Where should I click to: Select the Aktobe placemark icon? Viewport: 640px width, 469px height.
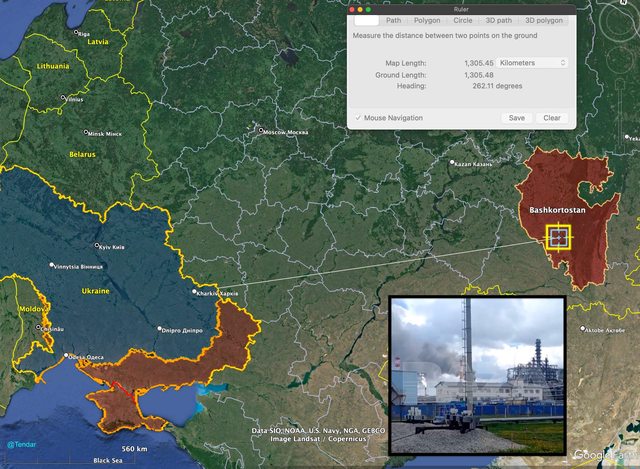pyautogui.click(x=582, y=329)
